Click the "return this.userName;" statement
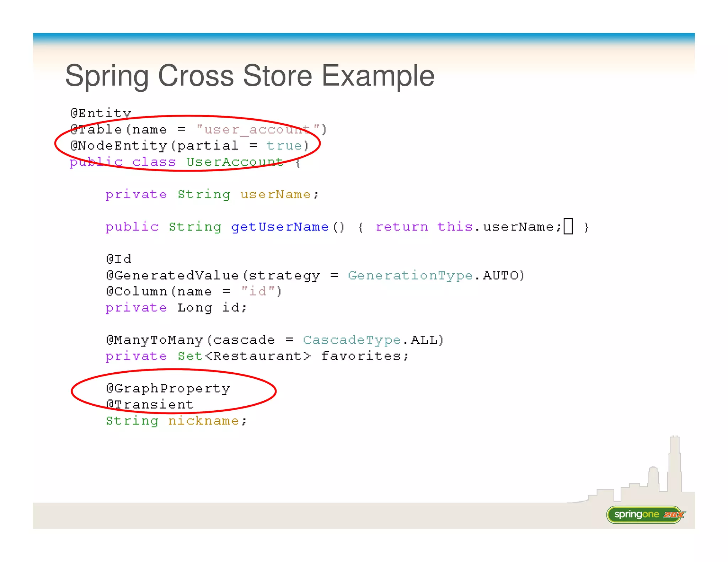 (469, 227)
